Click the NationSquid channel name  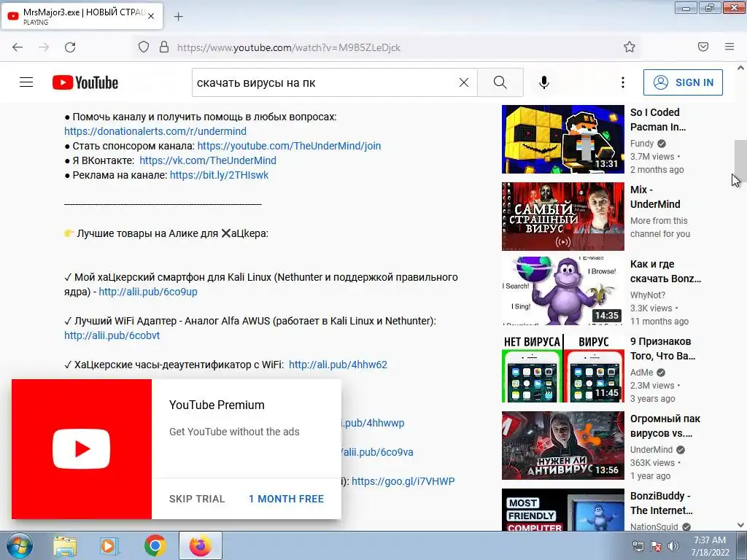tap(654, 526)
